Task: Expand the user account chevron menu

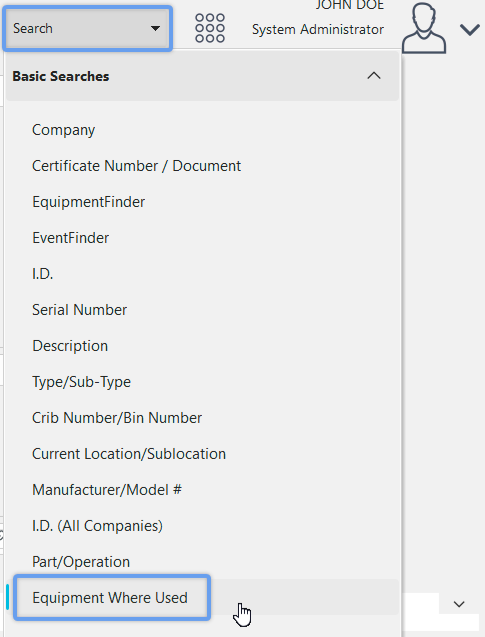Action: click(470, 30)
